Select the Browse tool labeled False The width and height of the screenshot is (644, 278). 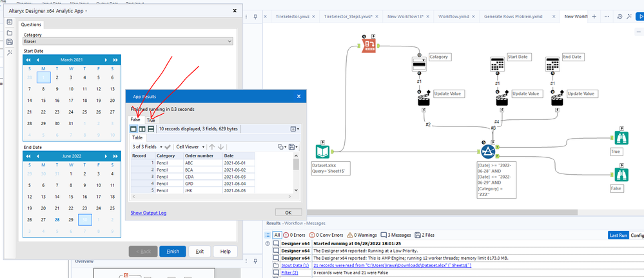coord(621,174)
